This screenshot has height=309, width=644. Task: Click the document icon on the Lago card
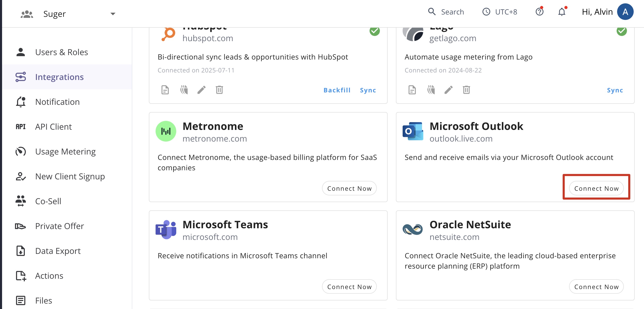coord(412,90)
